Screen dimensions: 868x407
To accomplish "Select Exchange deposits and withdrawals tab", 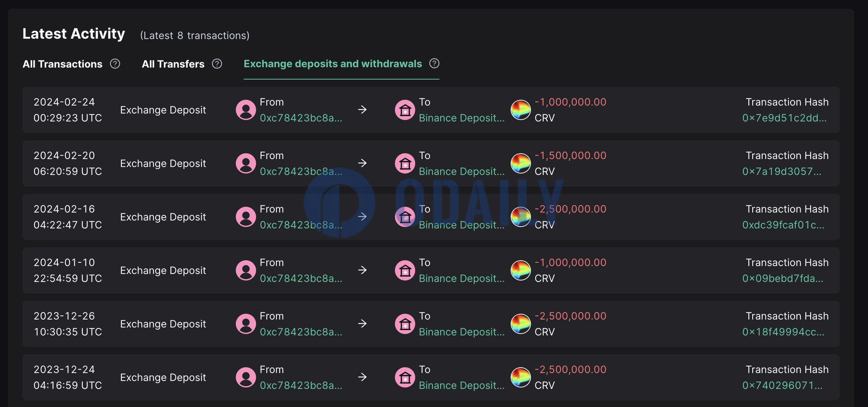I will pos(333,64).
